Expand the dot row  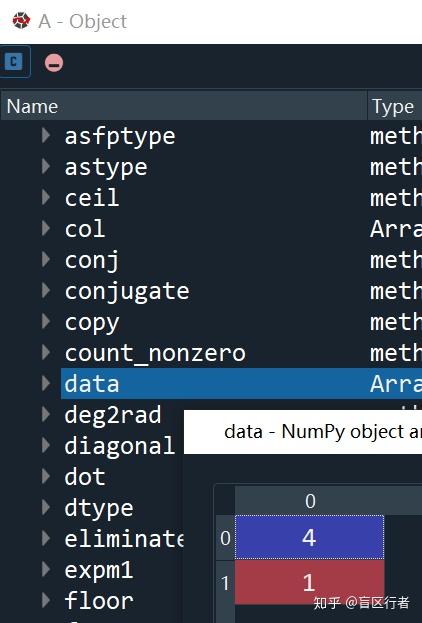(x=46, y=476)
